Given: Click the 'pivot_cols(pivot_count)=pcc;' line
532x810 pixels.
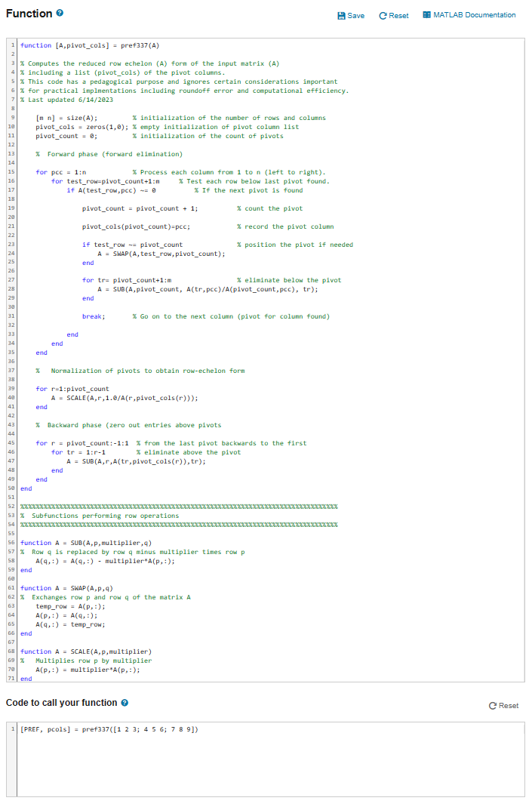Looking at the screenshot, I should click(x=137, y=226).
